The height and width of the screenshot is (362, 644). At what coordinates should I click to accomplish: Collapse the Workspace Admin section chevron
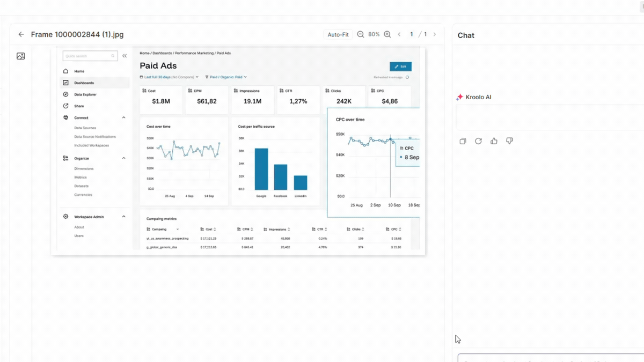(124, 217)
